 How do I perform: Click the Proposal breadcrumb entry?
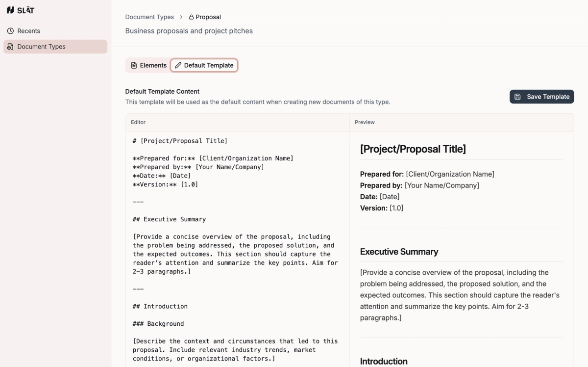(208, 17)
